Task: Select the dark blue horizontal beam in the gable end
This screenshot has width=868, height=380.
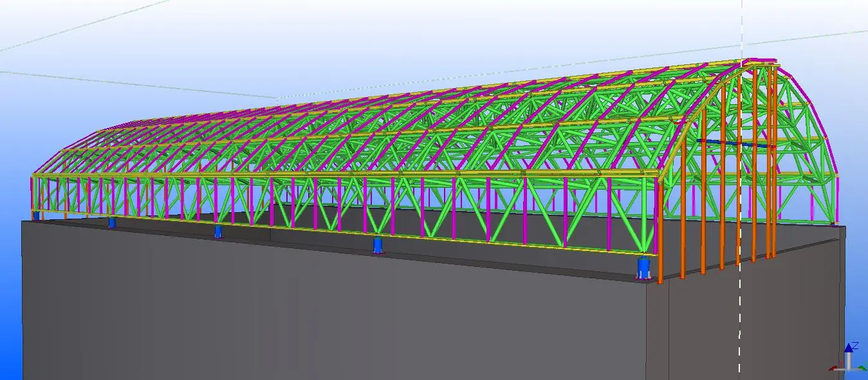Action: point(735,143)
